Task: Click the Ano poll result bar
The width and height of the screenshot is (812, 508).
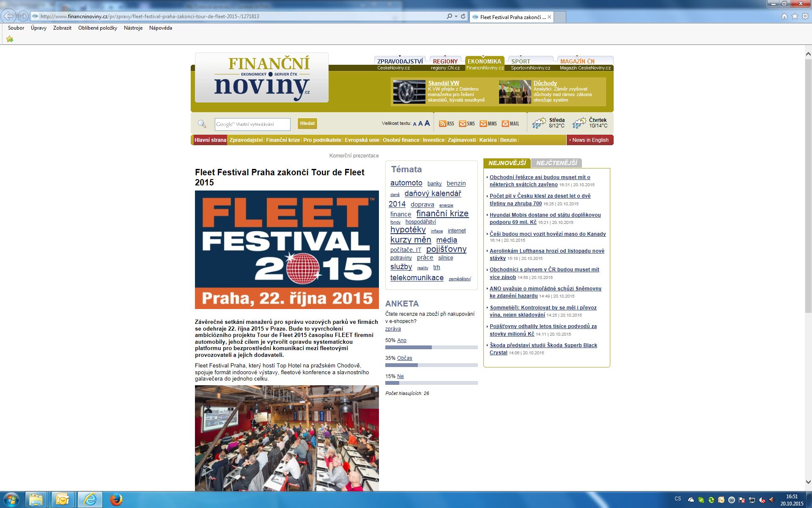Action: pyautogui.click(x=431, y=347)
